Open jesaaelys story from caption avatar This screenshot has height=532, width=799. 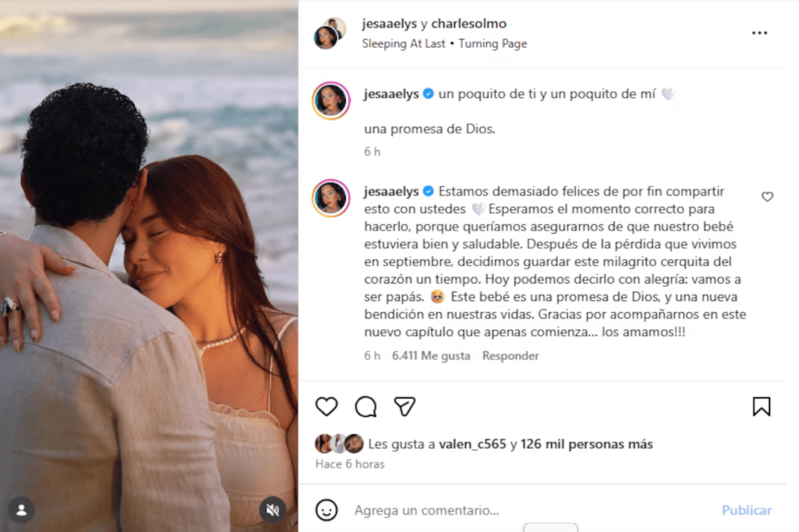pos(331,101)
